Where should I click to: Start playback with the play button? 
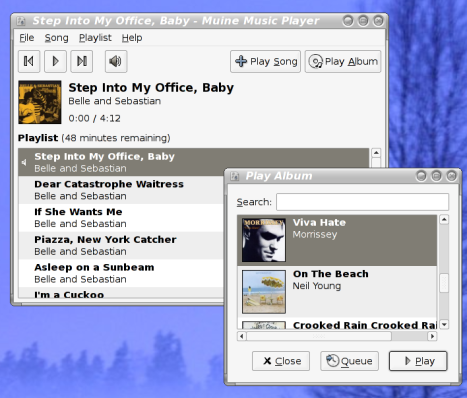click(55, 61)
